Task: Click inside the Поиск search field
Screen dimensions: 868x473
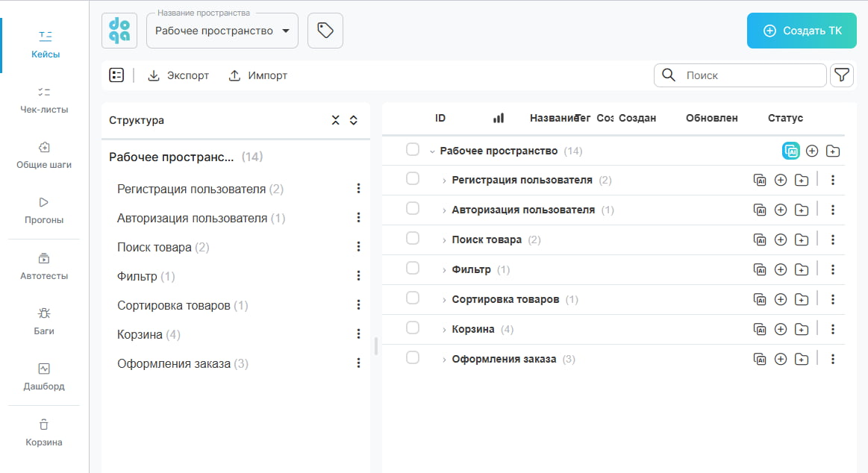Action: [739, 75]
